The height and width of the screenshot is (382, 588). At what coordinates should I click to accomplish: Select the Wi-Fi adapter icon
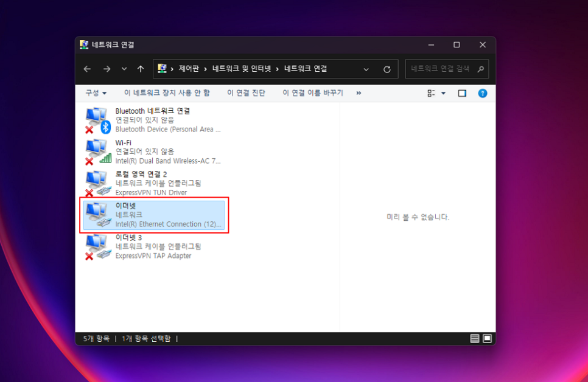(98, 152)
